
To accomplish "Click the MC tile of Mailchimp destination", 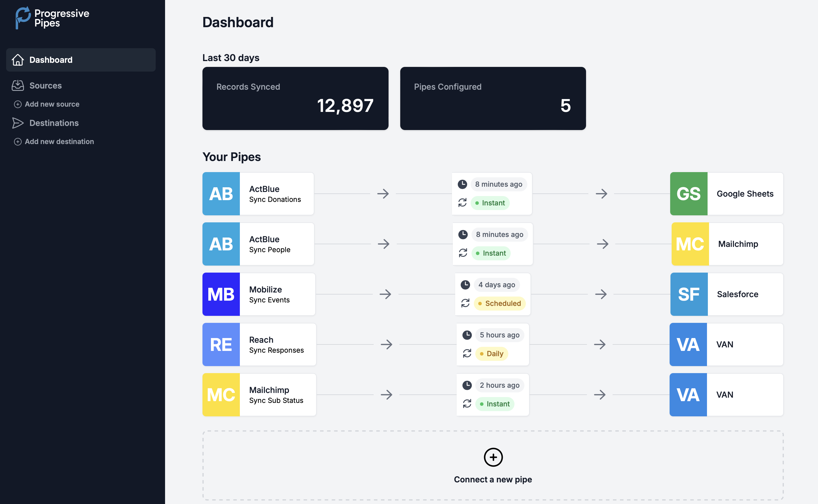I will pos(690,244).
